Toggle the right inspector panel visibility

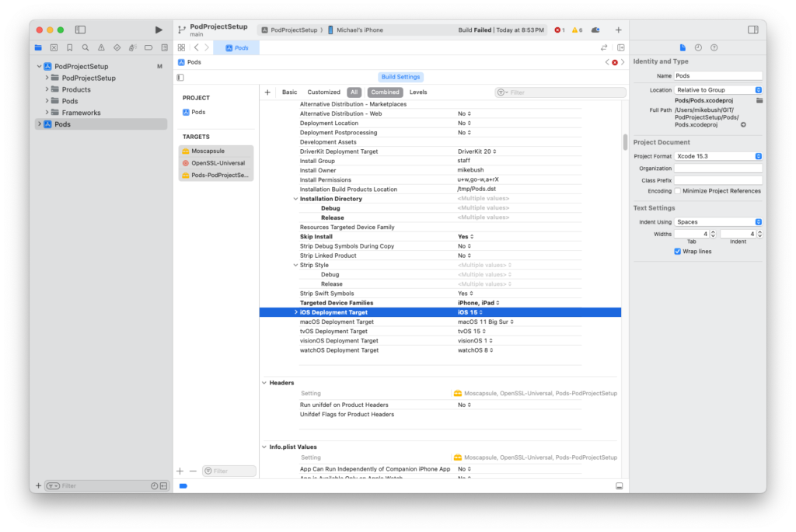pyautogui.click(x=752, y=30)
